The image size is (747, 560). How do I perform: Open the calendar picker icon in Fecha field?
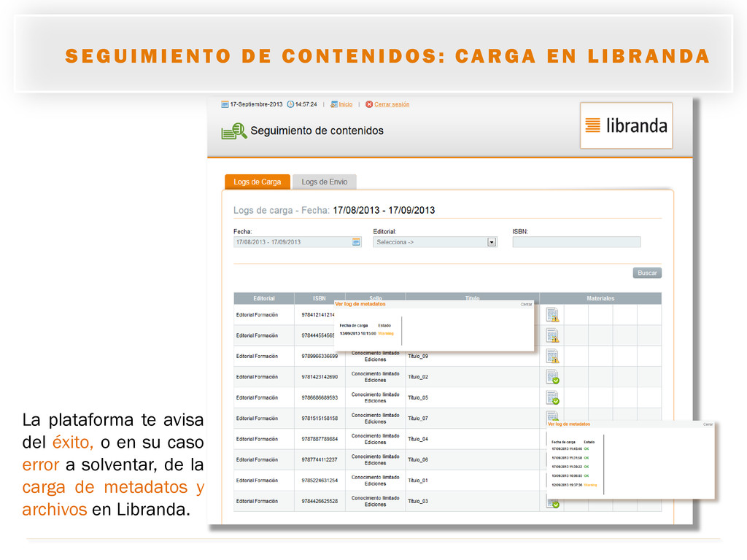[x=356, y=242]
